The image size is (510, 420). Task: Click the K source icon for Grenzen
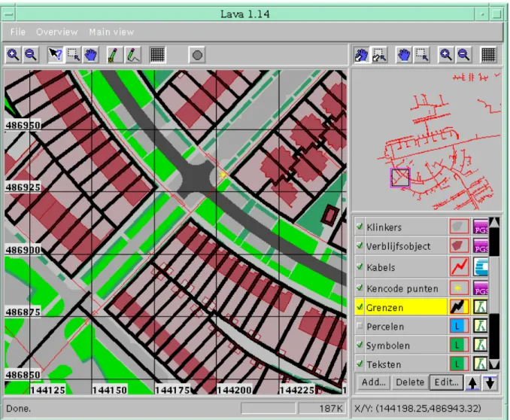tap(481, 307)
